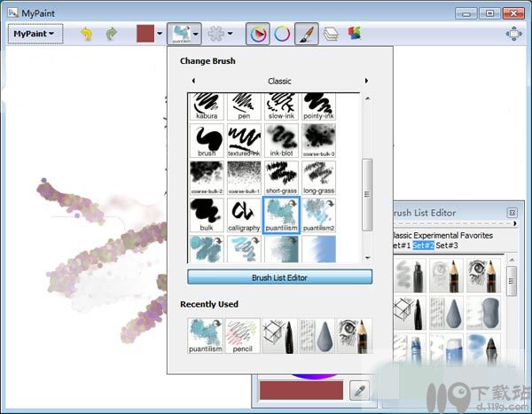This screenshot has height=414, width=532.
Task: Select the slow-ink brush
Action: 281,106
